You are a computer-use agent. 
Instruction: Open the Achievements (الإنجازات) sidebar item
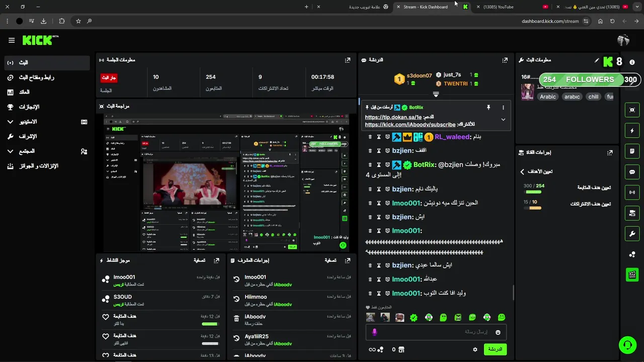(x=47, y=107)
